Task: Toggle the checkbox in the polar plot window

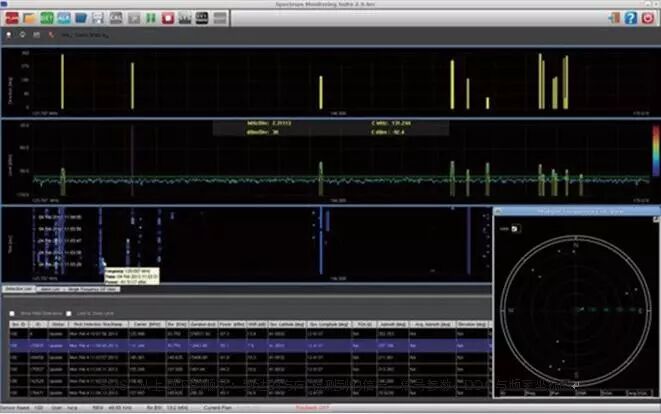Action: [515, 229]
